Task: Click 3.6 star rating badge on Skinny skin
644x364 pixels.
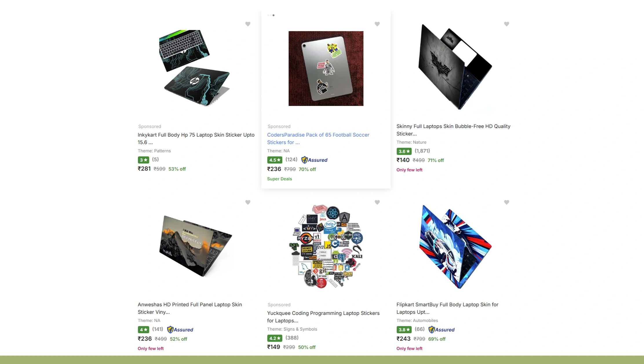Action: coord(404,151)
